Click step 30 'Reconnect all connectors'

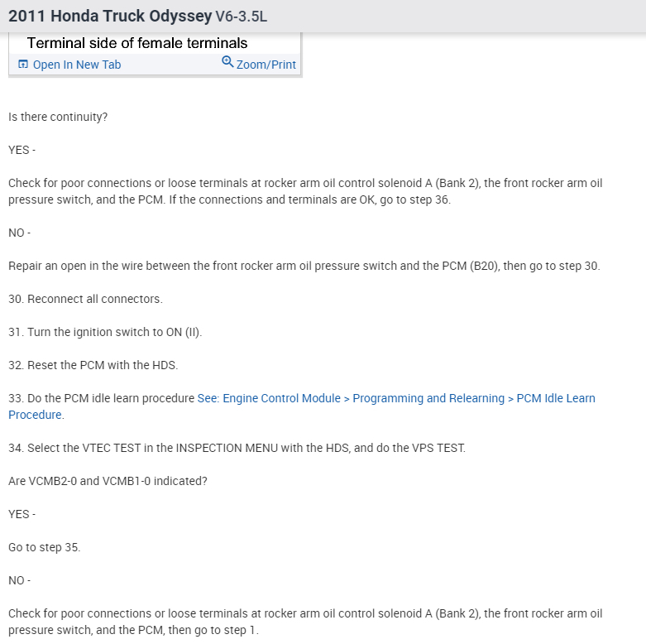[x=85, y=299]
